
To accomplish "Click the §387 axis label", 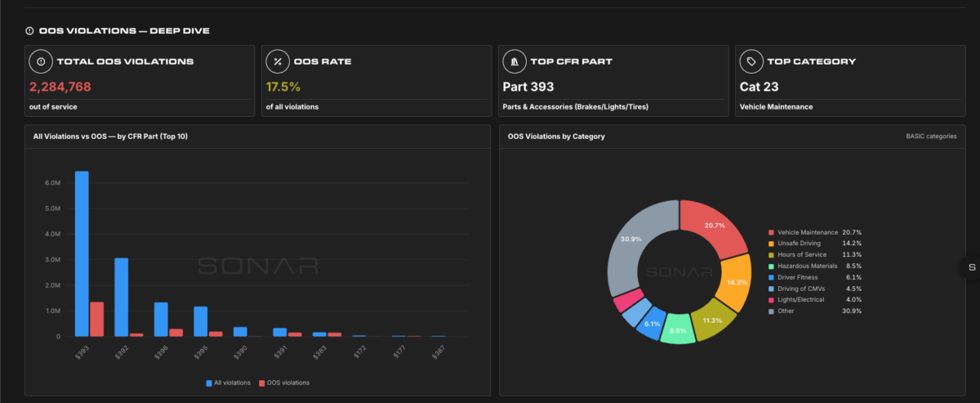I will point(437,352).
